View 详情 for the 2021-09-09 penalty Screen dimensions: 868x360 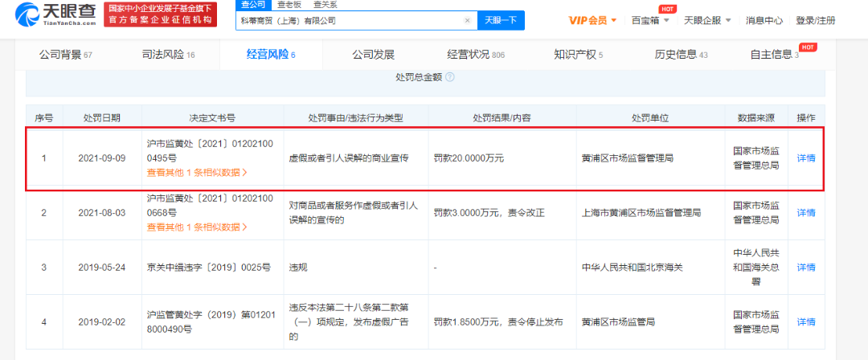(x=806, y=157)
